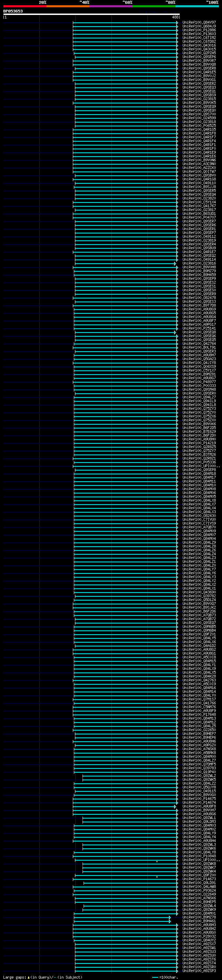
Task: Select hit UniRef100_Q4R1F8
Action: [x=199, y=133]
